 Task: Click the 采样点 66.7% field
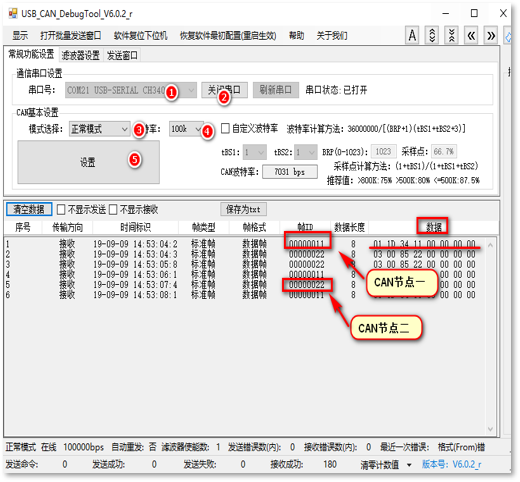tap(444, 152)
